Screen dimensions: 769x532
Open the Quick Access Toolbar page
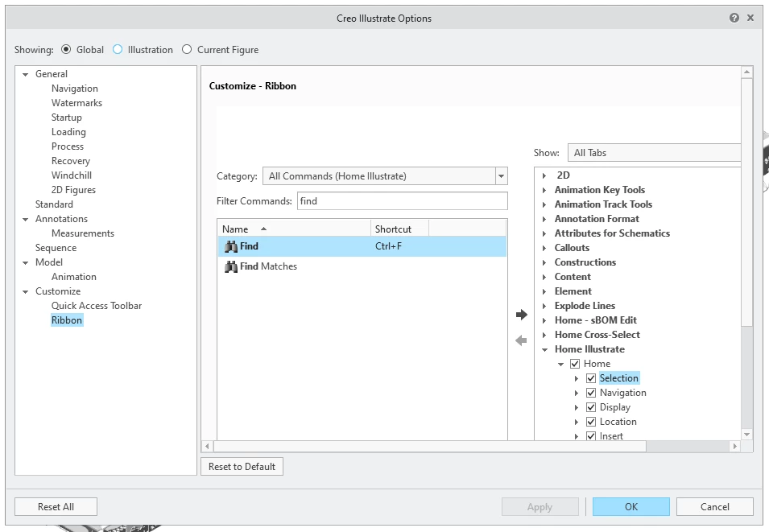(96, 306)
